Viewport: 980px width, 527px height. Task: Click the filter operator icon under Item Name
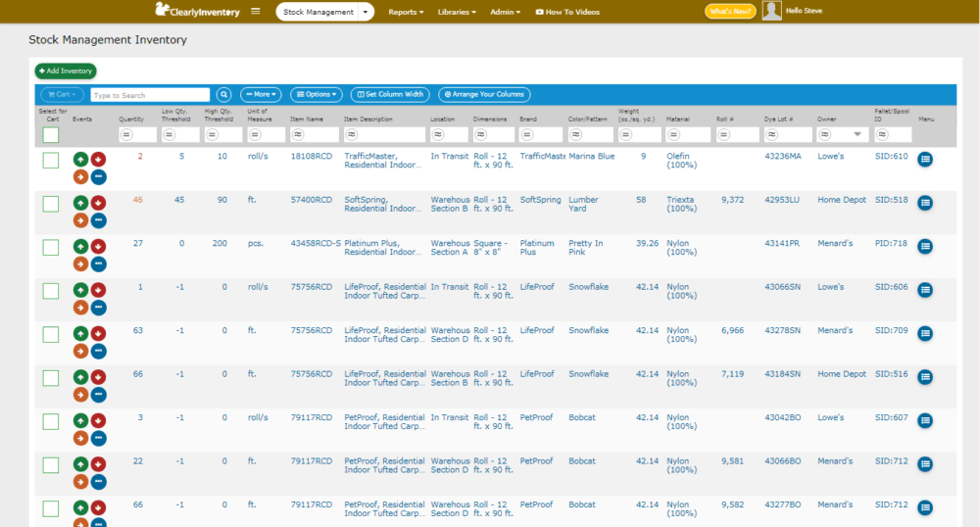pos(298,135)
